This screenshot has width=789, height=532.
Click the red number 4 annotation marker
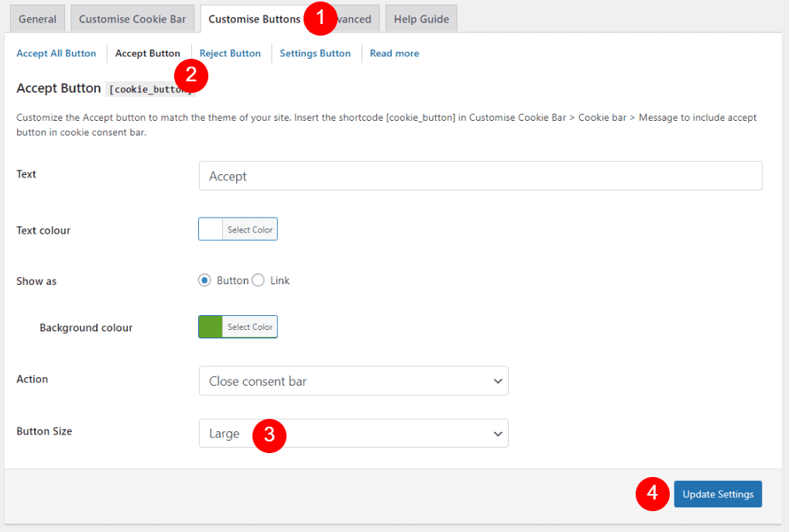click(x=653, y=493)
